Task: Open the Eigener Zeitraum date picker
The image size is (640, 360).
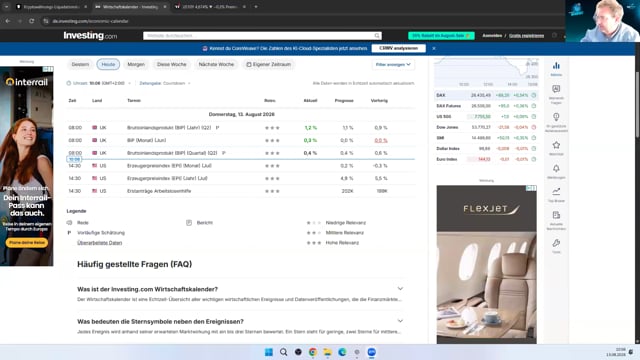Action: pos(269,64)
